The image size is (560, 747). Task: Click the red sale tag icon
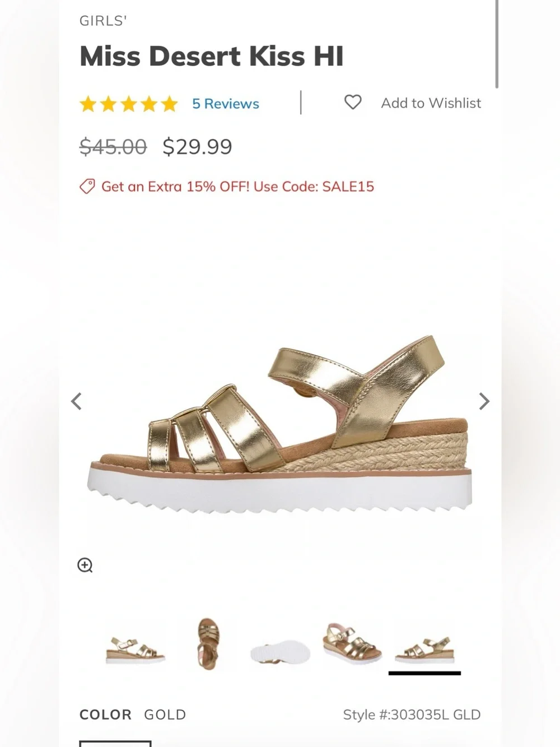[x=87, y=187]
